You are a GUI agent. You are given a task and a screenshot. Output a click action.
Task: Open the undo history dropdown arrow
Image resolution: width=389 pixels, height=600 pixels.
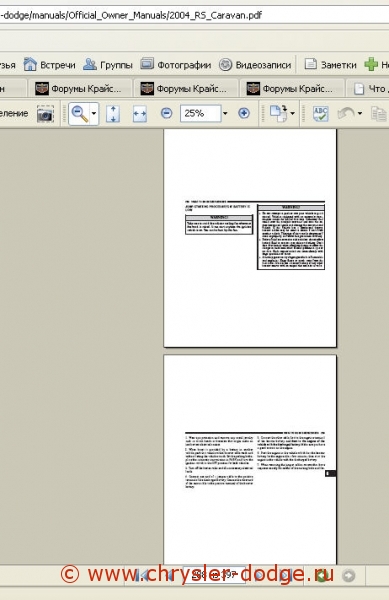tap(360, 113)
